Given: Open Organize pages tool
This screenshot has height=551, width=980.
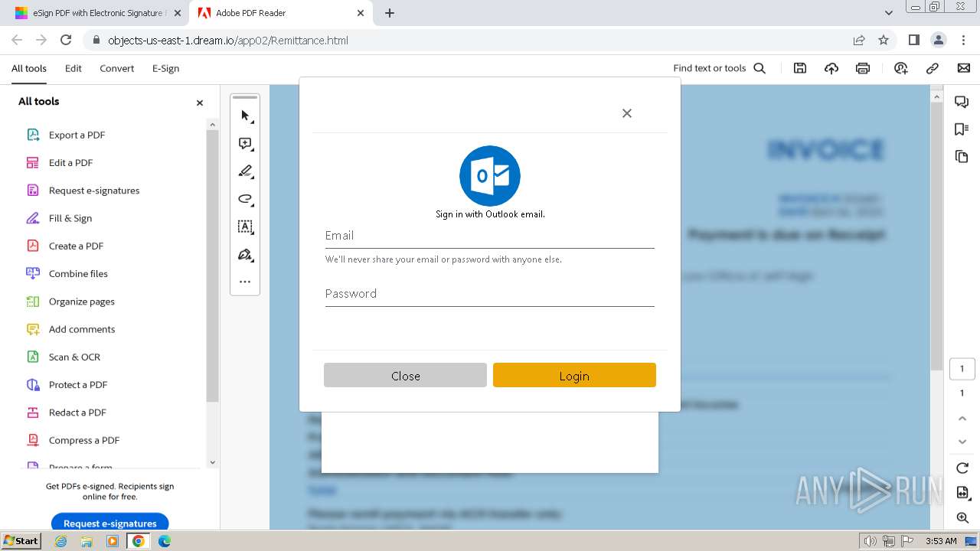Looking at the screenshot, I should click(x=82, y=302).
